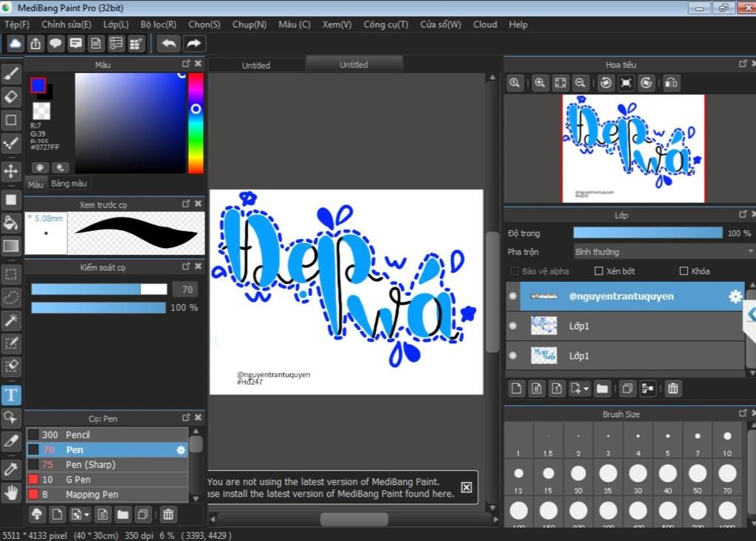Open the Lớp(L) layer menu
This screenshot has height=541, width=756.
tap(116, 24)
